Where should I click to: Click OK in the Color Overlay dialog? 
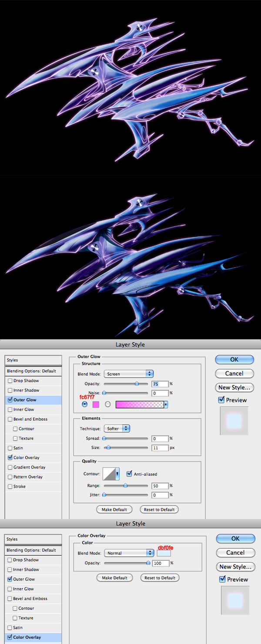click(235, 539)
